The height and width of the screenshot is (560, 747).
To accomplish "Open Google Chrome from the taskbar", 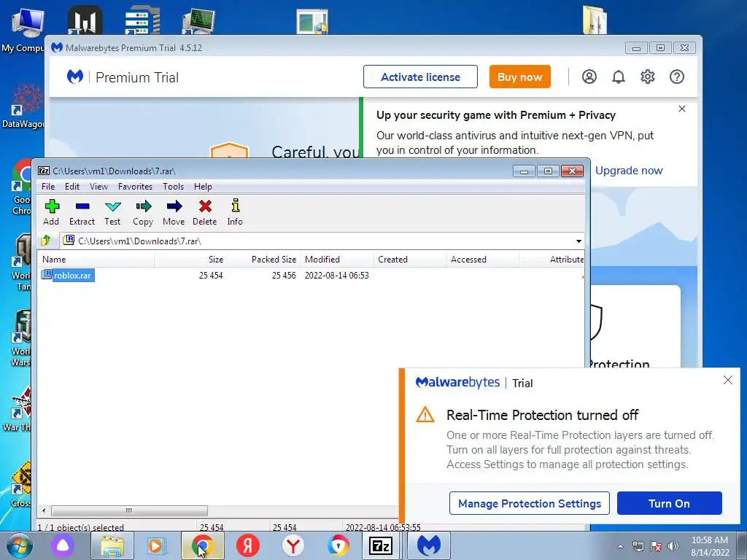I will pyautogui.click(x=203, y=545).
